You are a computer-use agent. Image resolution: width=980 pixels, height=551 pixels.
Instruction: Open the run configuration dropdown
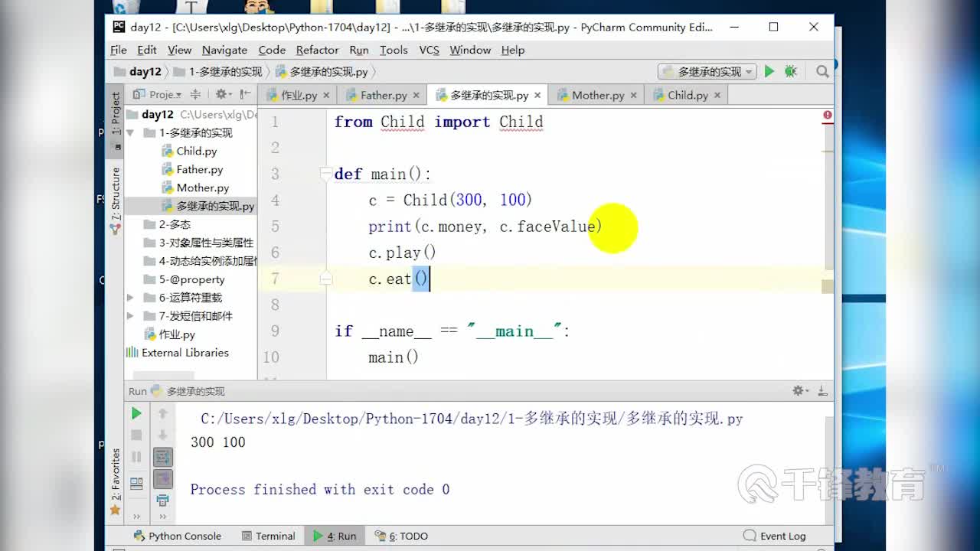705,70
